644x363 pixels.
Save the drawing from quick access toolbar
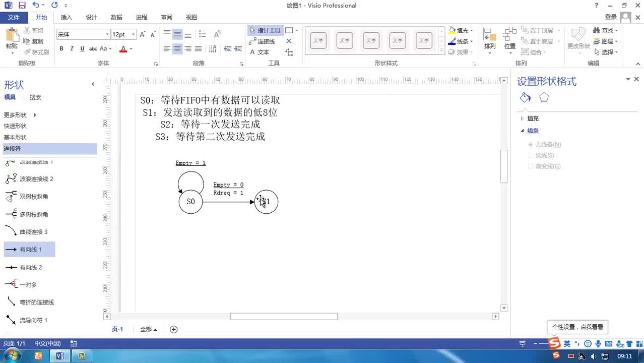tap(22, 5)
